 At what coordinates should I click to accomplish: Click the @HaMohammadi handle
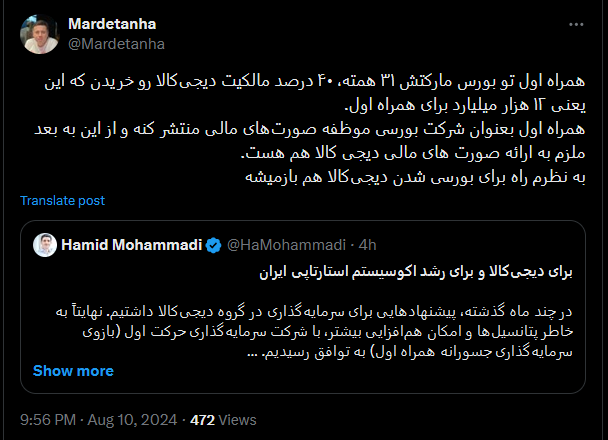(x=290, y=244)
